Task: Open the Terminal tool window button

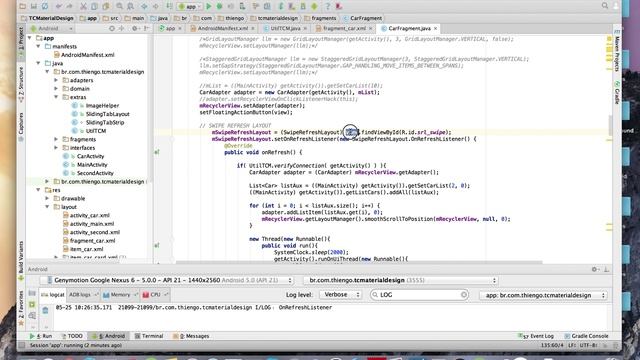Action: click(149, 336)
